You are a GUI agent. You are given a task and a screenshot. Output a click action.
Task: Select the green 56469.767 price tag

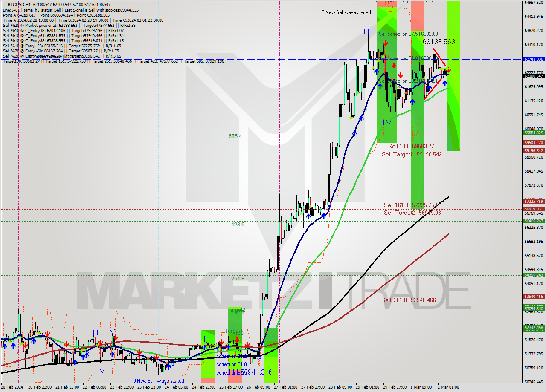click(x=534, y=221)
